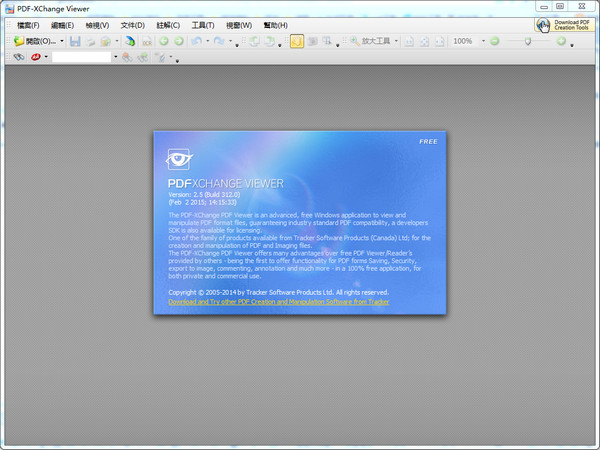This screenshot has width=600, height=450.
Task: Toggle the highlighted Hand tool button
Action: pyautogui.click(x=297, y=41)
